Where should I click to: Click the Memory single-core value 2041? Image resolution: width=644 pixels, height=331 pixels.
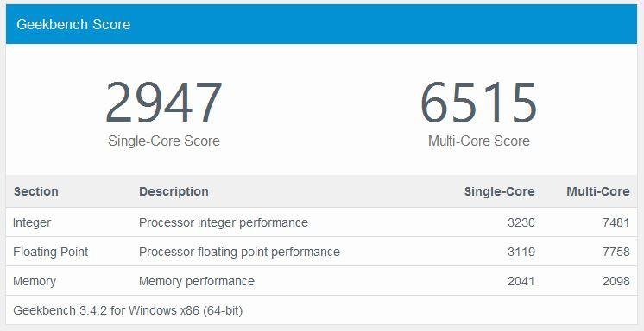[521, 281]
